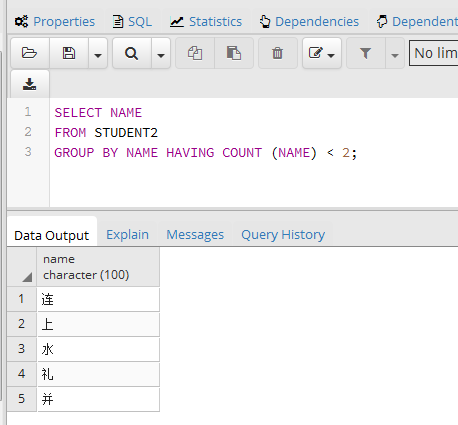
Task: Open the Query History tab
Action: tap(283, 235)
